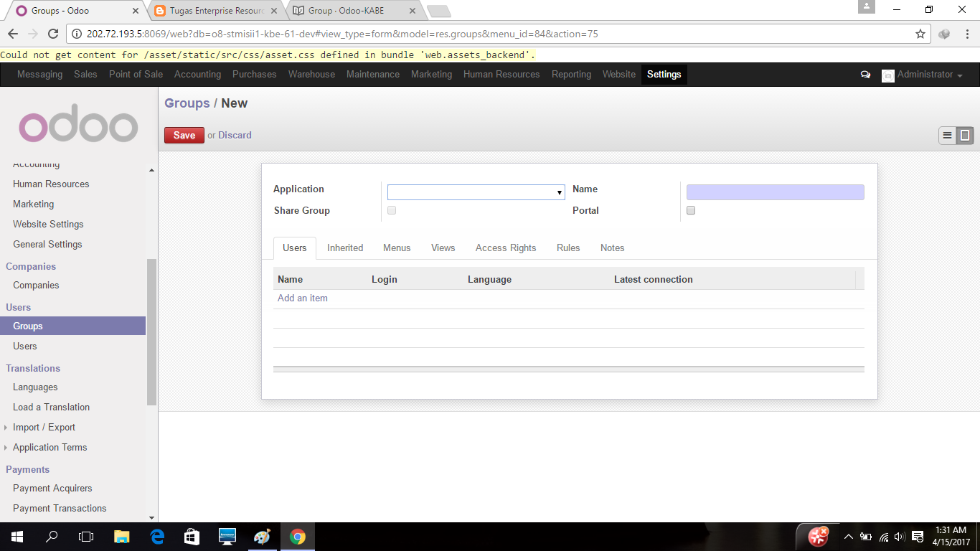Viewport: 980px width, 551px height.
Task: Click the Odoo logo
Action: pos(77,125)
